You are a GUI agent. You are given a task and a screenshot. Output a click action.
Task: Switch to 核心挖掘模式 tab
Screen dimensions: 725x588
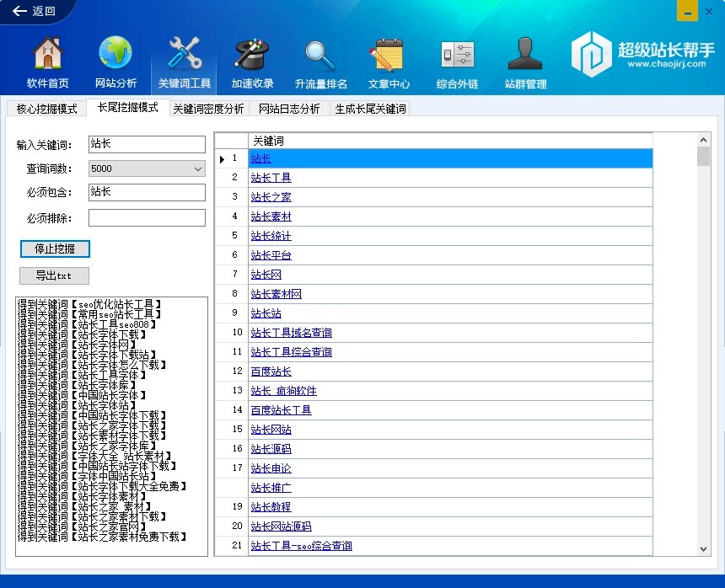(x=46, y=109)
